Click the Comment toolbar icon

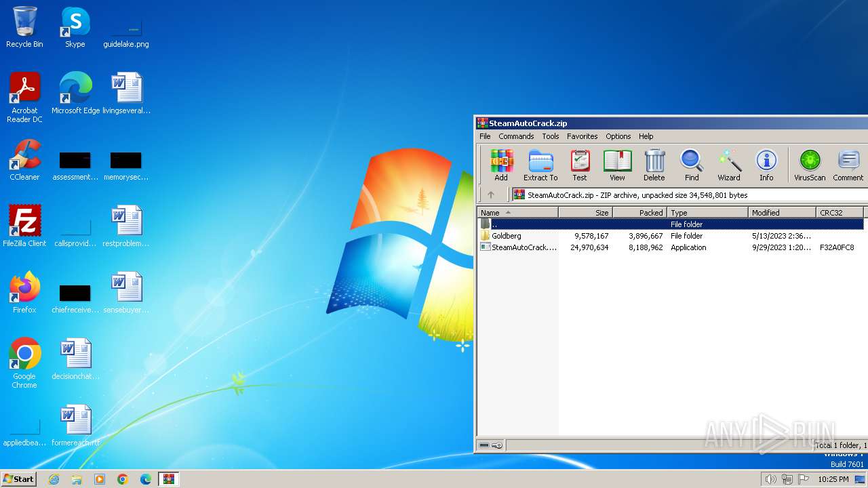(x=848, y=165)
